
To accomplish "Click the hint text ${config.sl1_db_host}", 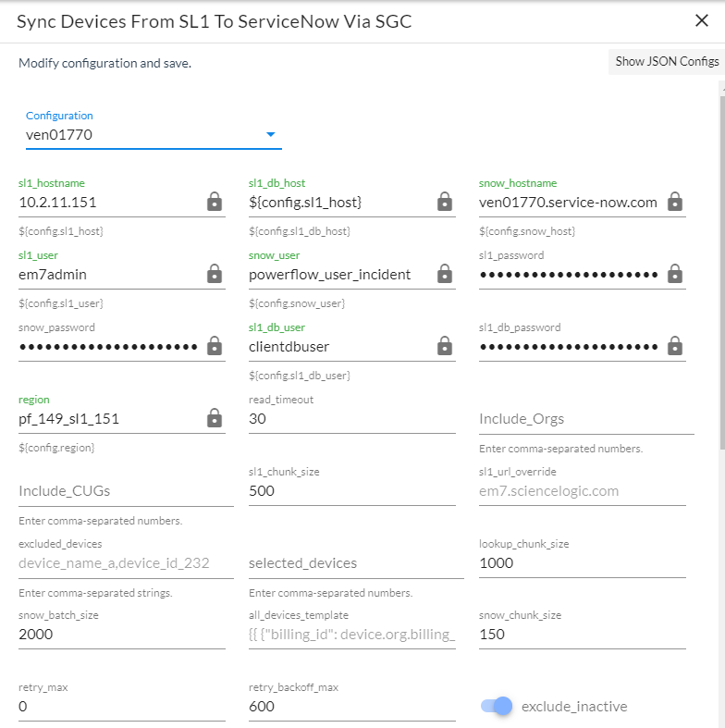I will coord(300,231).
